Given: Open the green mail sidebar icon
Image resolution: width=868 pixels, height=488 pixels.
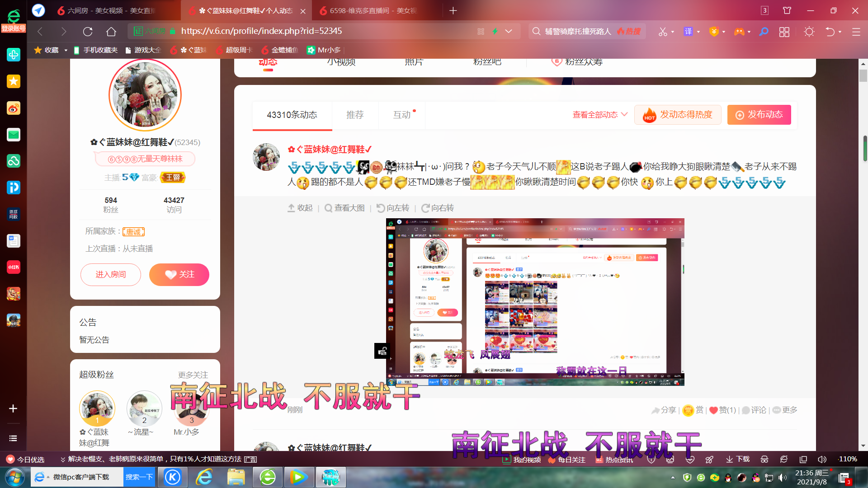Looking at the screenshot, I should pyautogui.click(x=14, y=135).
